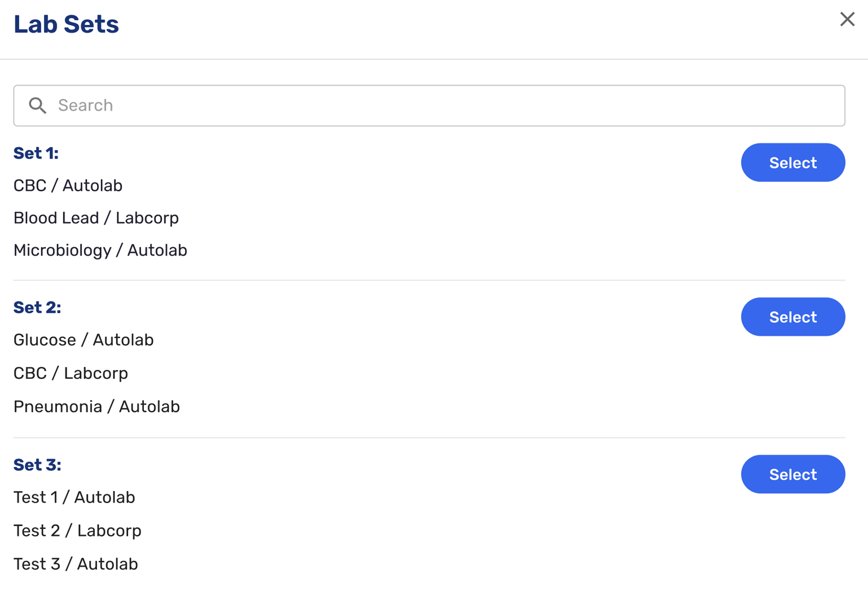868x596 pixels.
Task: Click the Microbiology / Autolab entry
Action: tap(100, 250)
